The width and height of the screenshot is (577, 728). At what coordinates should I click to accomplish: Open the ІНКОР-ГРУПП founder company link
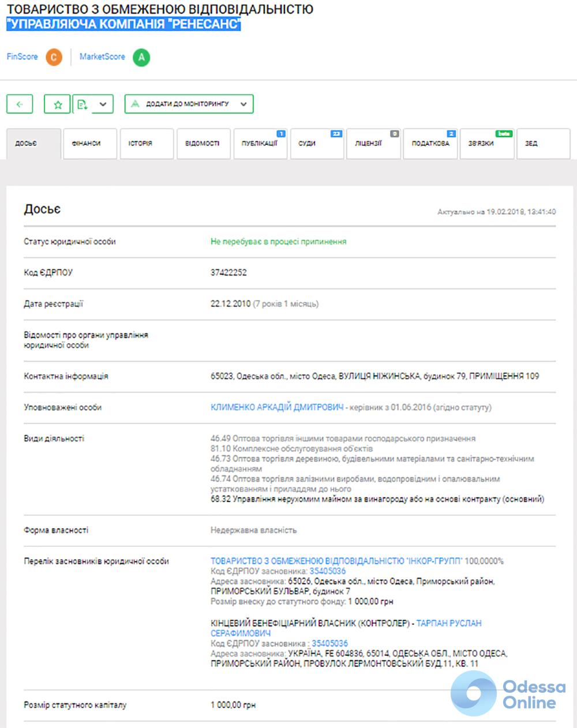(336, 561)
